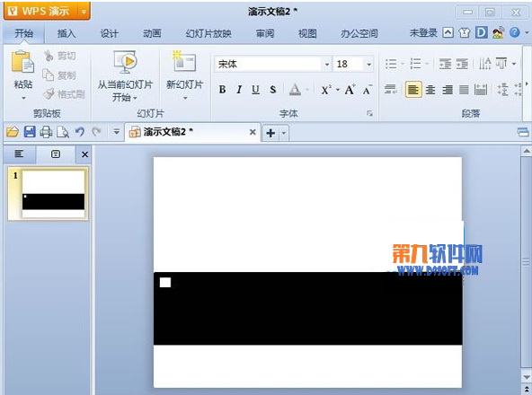The image size is (532, 395).
Task: Print the document
Action: coord(46,132)
